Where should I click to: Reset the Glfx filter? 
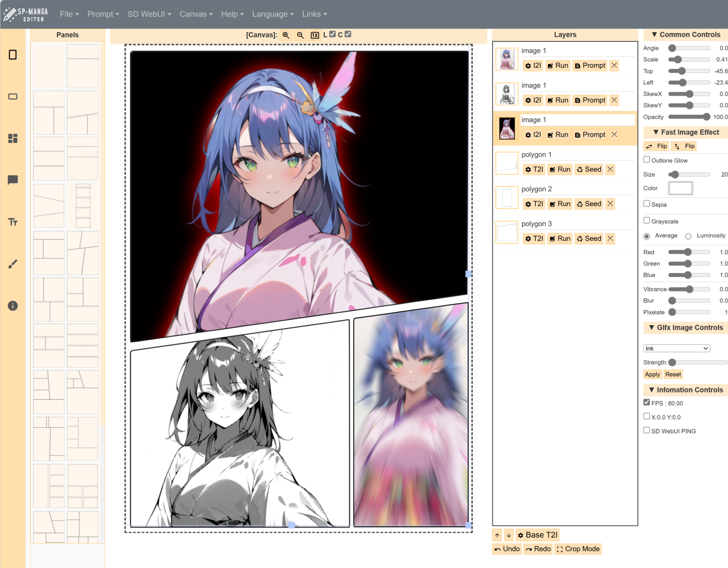tap(673, 374)
